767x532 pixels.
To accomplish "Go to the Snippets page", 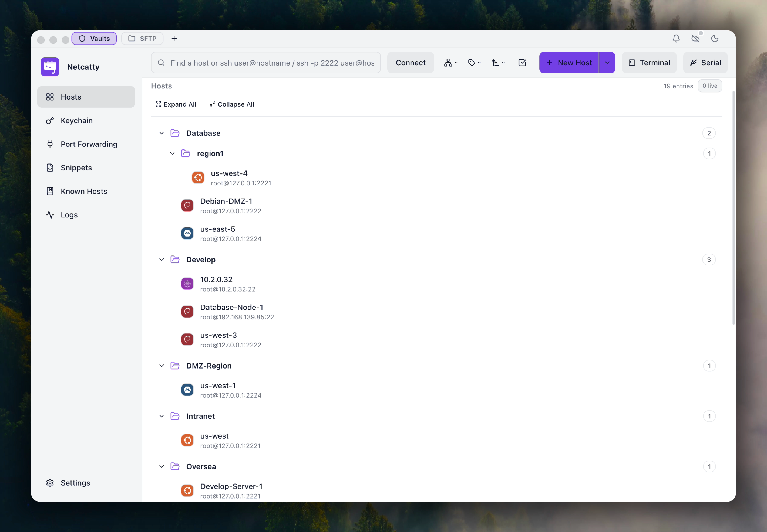I will (x=76, y=168).
